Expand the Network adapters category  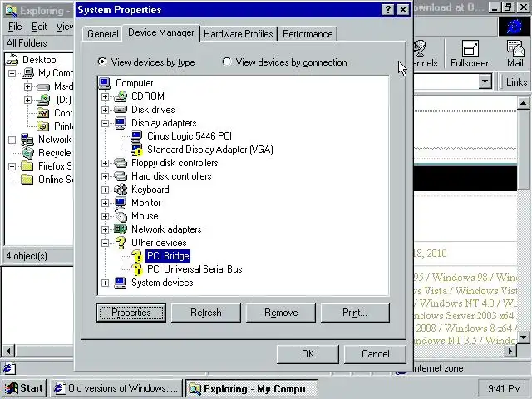tap(106, 229)
